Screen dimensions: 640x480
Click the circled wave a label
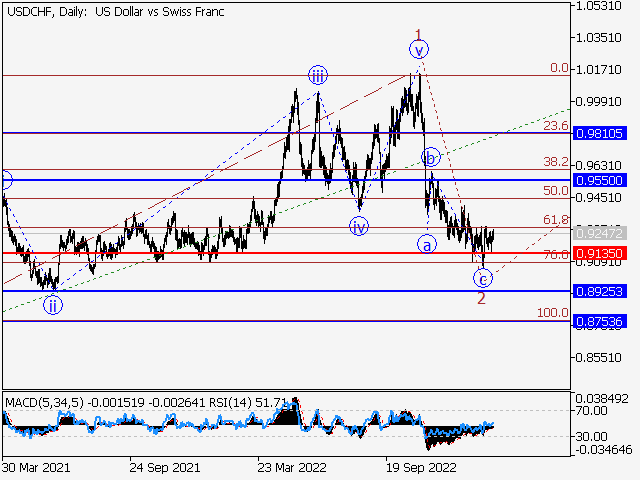click(427, 243)
